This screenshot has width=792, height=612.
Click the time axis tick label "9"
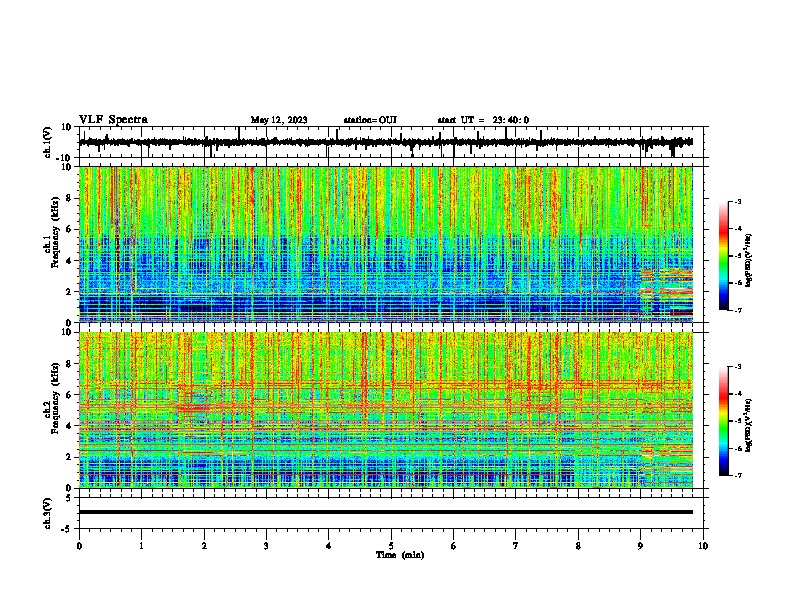(640, 546)
